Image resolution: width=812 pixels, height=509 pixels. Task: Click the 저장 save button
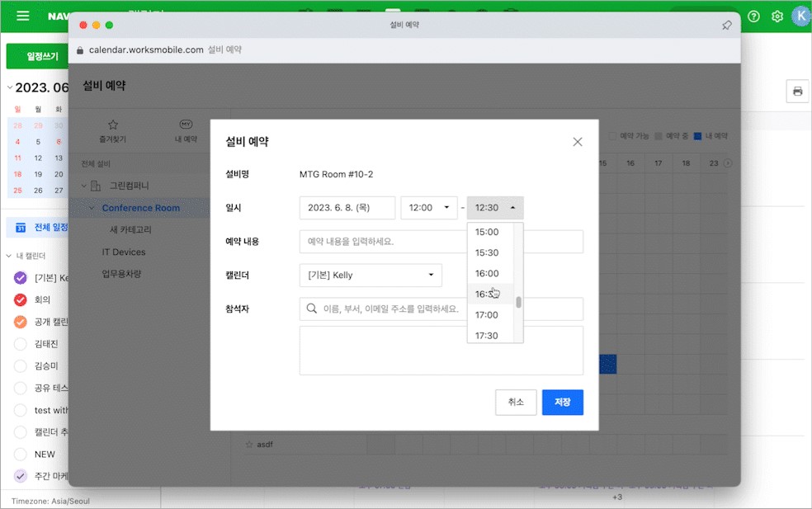click(563, 403)
